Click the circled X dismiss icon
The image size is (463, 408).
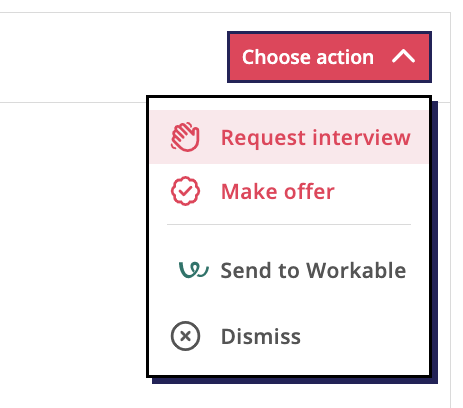click(x=185, y=336)
